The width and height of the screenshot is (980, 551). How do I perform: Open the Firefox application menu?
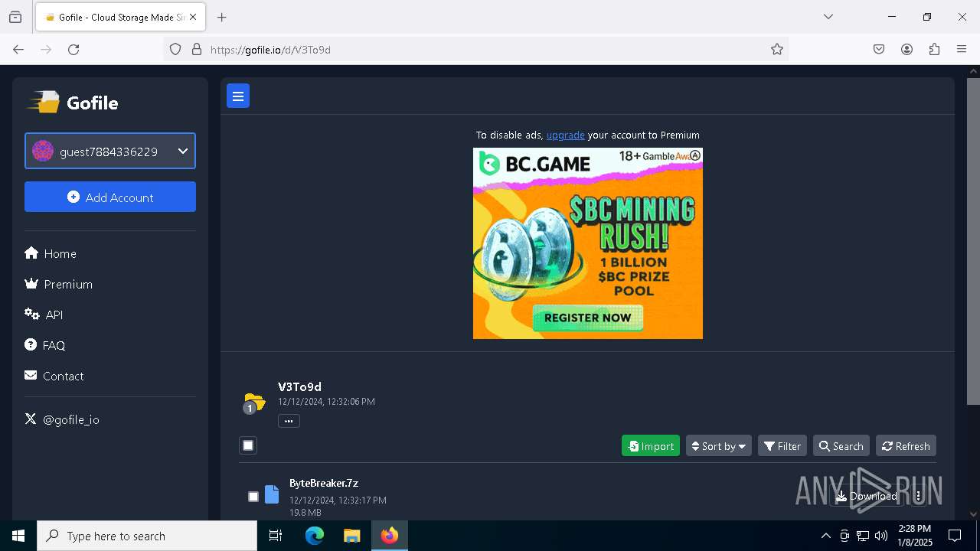point(962,49)
